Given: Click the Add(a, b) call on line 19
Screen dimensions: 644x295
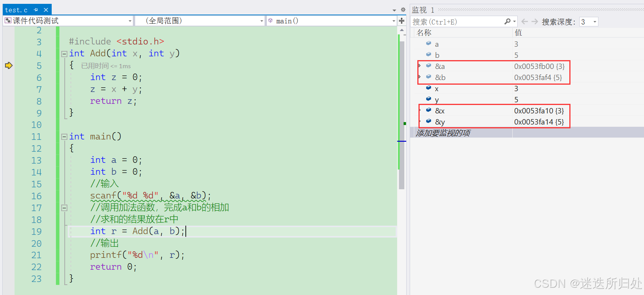Looking at the screenshot, I should pyautogui.click(x=156, y=231).
